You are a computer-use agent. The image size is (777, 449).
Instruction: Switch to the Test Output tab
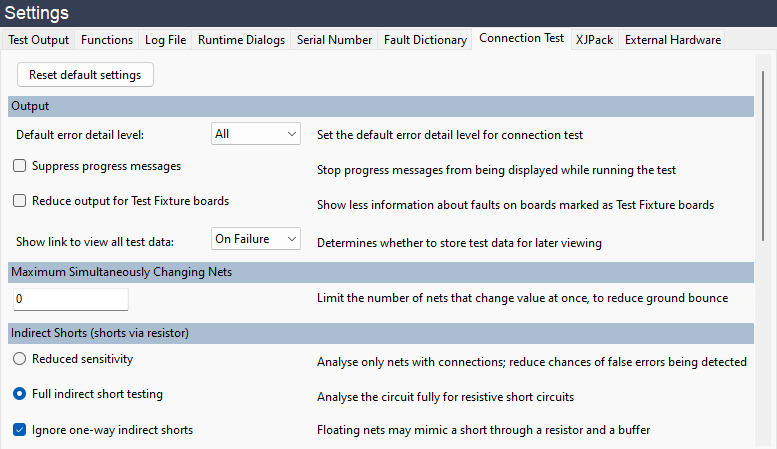(38, 40)
